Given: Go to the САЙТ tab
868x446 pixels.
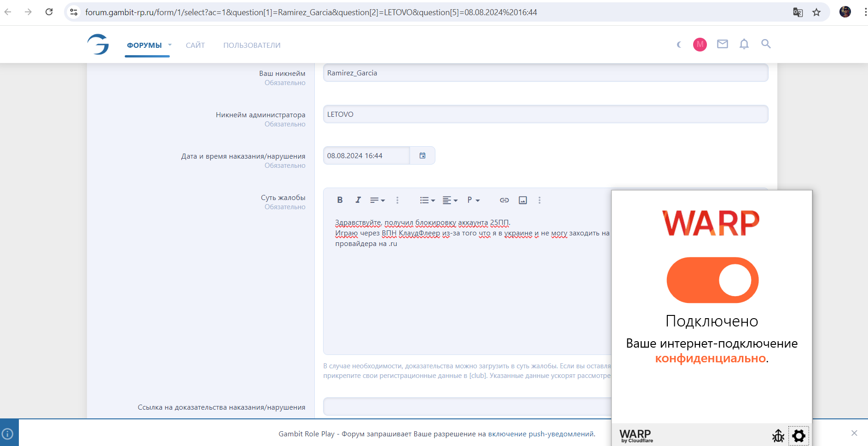Looking at the screenshot, I should [195, 45].
